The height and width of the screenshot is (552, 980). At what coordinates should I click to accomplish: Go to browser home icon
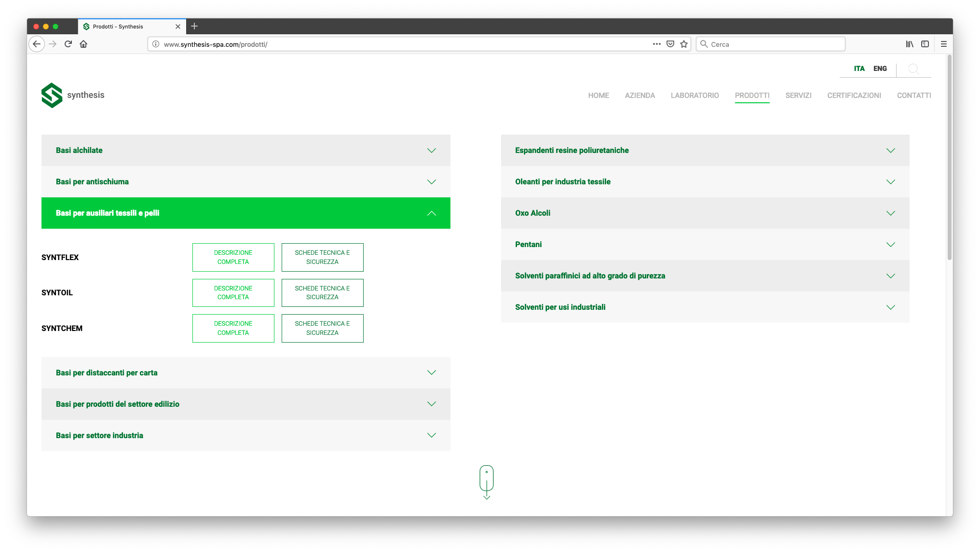(83, 44)
